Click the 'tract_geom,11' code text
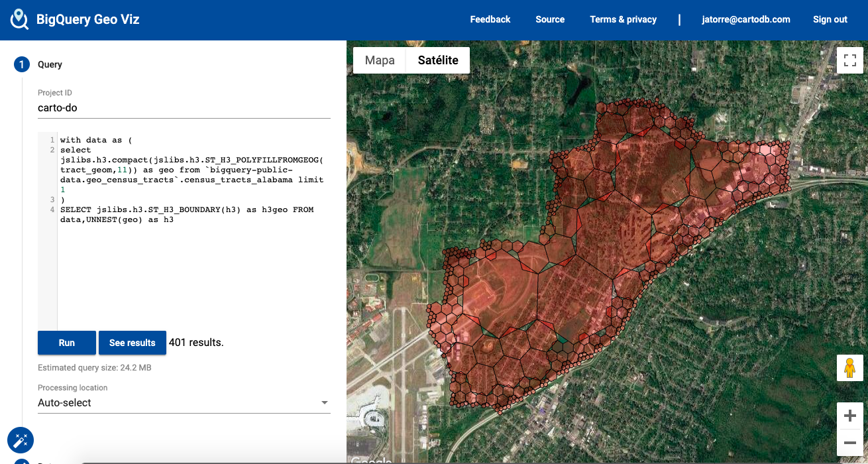Screen dimensions: 868x464 coord(93,170)
